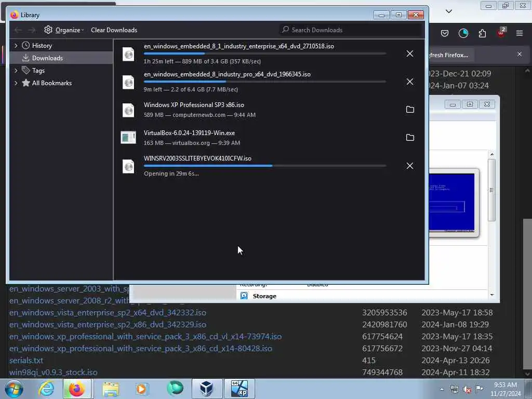Select the en_windows_embedded_8_1_industry_enterprise download row
Image resolution: width=532 pixels, height=399 pixels.
tap(269, 54)
